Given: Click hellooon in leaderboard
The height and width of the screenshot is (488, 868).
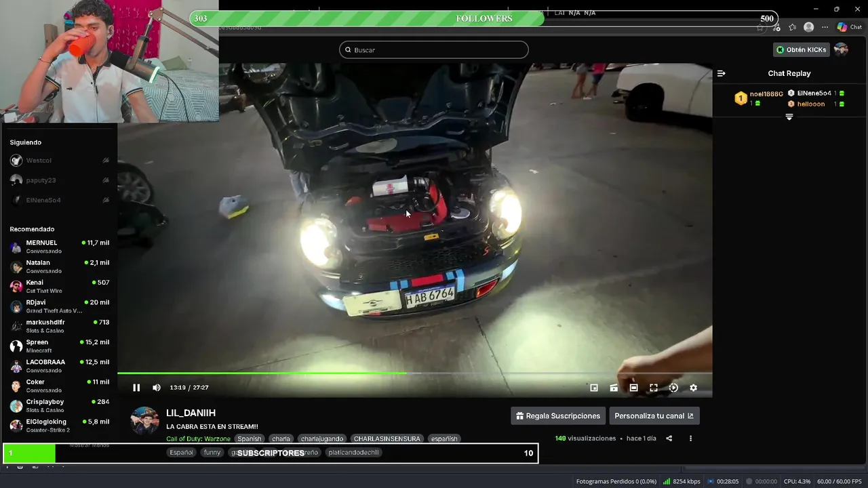Looking at the screenshot, I should 811,104.
